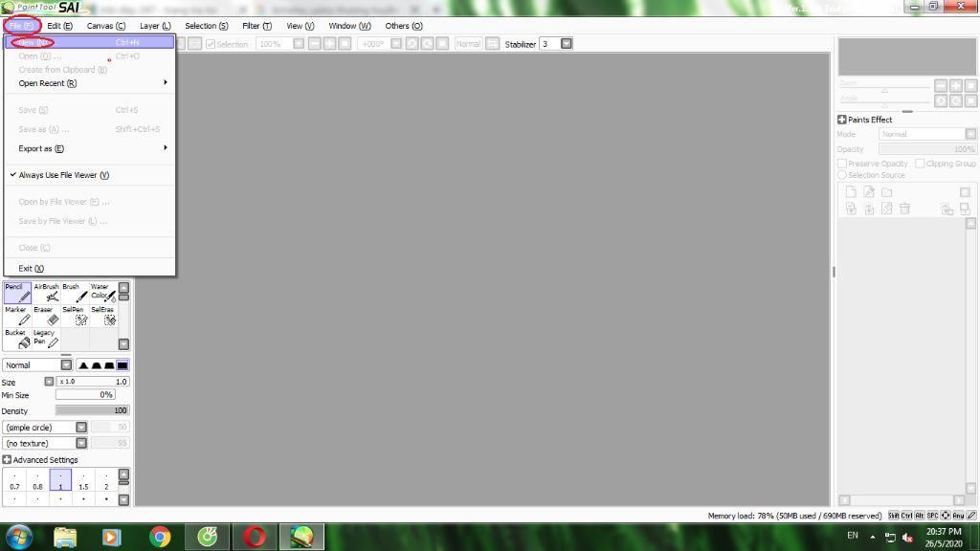The image size is (980, 551).
Task: Open the Canvas menu
Action: click(x=105, y=26)
